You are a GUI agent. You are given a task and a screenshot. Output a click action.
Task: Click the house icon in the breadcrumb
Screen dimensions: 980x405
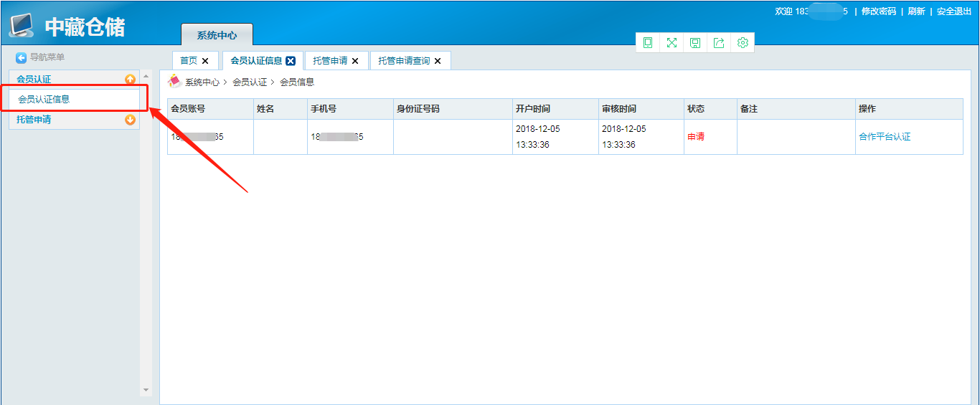click(x=174, y=82)
